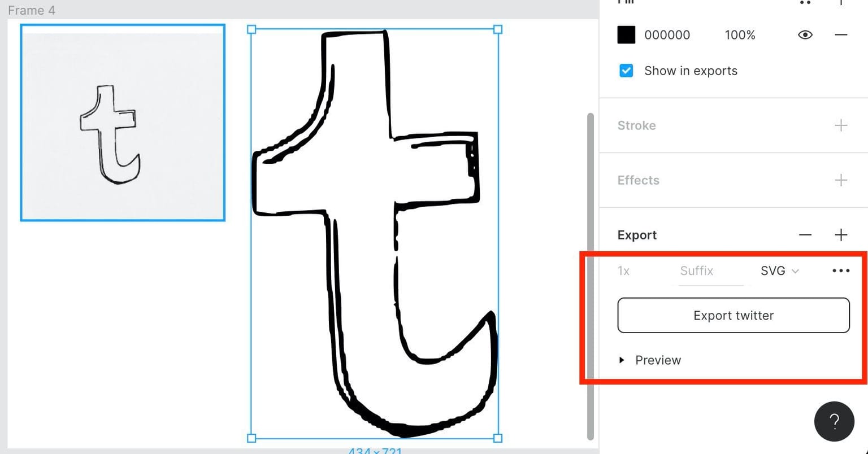Open the SVG format dropdown
Screen dimensions: 868x454
tap(779, 271)
